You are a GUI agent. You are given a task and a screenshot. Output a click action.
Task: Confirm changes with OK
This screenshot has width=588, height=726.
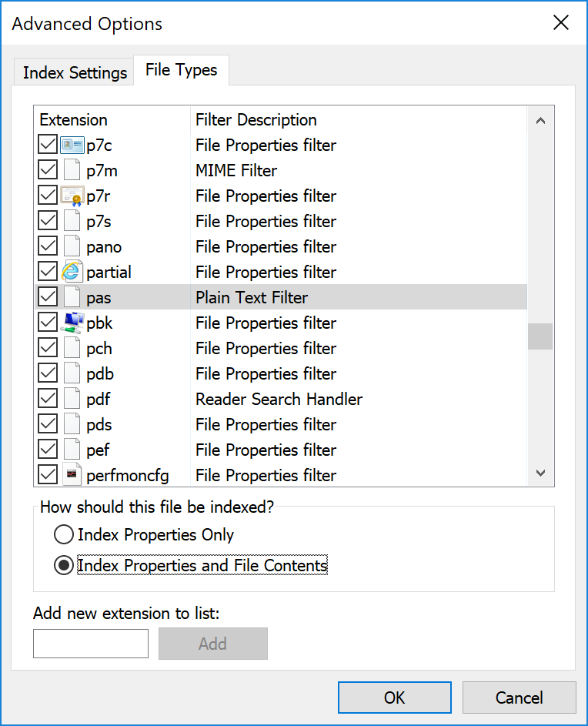pos(394,698)
